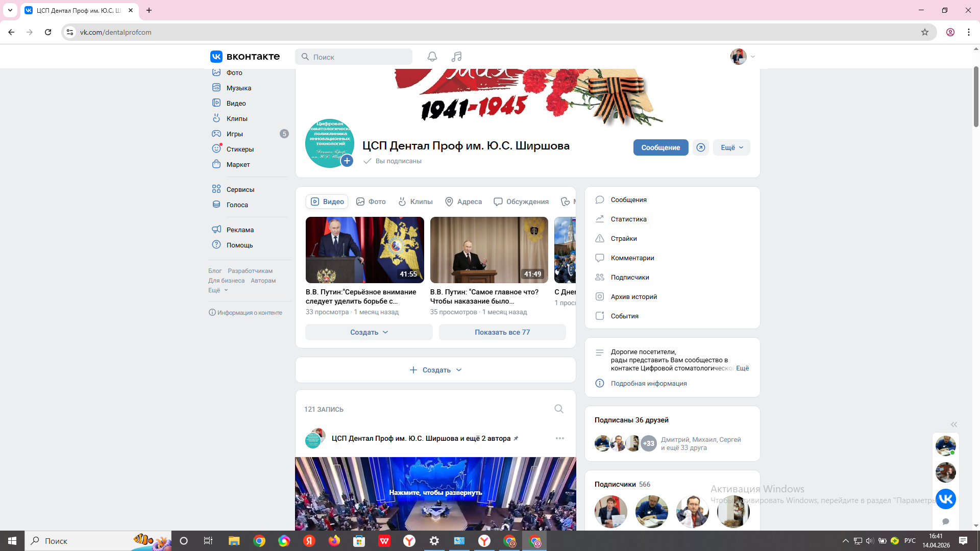The image size is (980, 551).
Task: Click the search icon in posts section
Action: tap(559, 409)
